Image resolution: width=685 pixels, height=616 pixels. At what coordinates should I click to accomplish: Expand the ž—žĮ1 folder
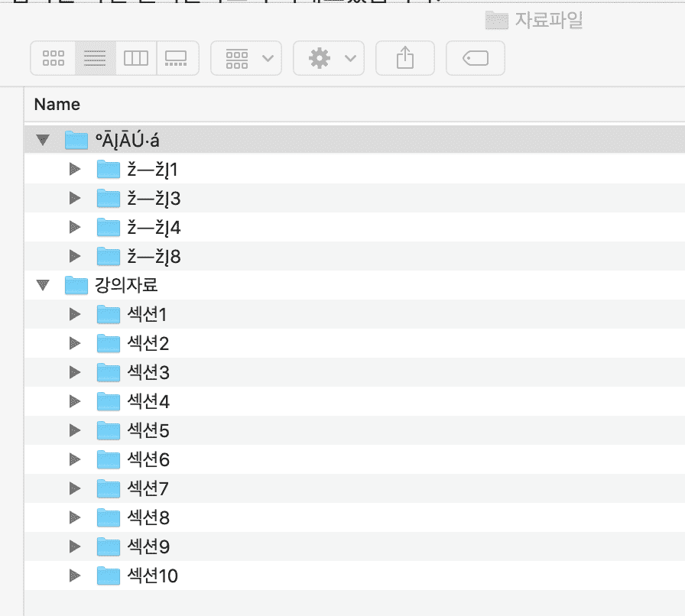click(x=75, y=169)
